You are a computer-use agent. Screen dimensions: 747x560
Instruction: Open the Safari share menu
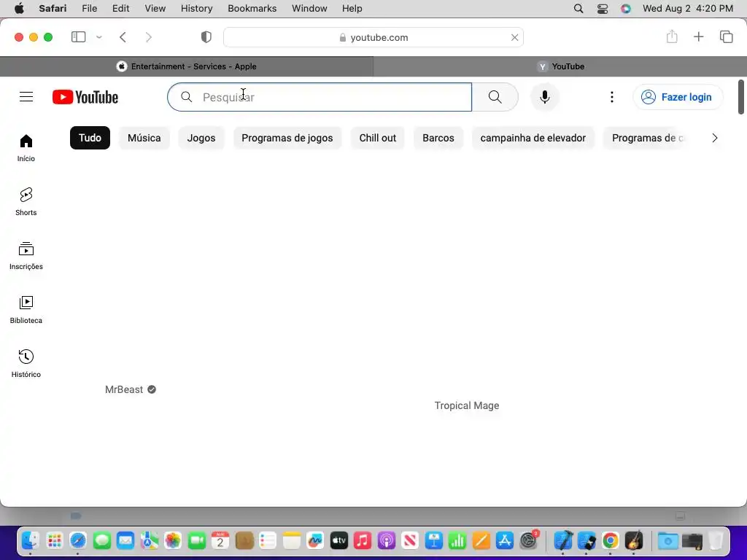click(x=672, y=36)
